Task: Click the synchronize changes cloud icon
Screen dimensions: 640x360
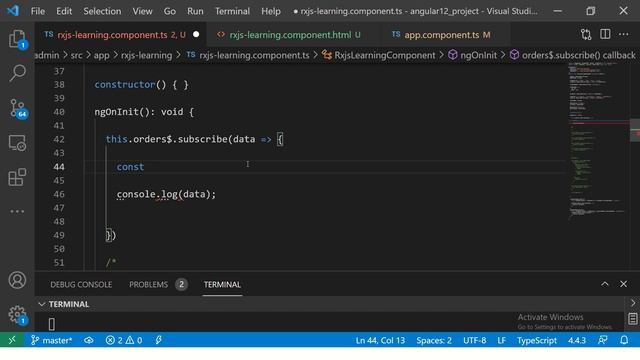Action: pos(89,340)
